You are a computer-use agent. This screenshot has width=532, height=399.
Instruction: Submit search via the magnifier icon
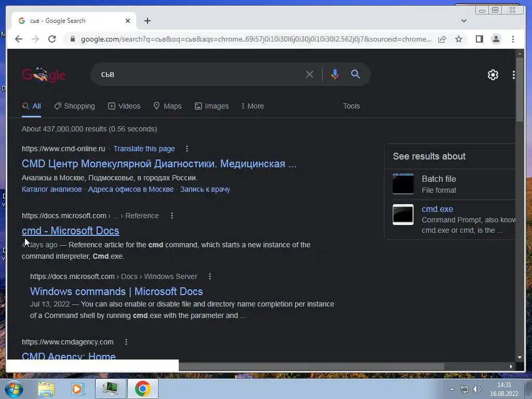355,74
